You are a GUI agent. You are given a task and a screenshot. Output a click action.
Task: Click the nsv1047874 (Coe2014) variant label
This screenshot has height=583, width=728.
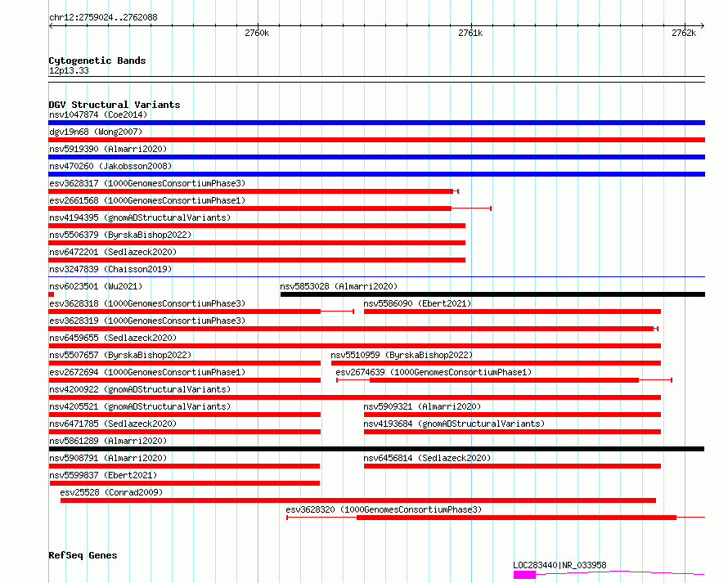98,114
